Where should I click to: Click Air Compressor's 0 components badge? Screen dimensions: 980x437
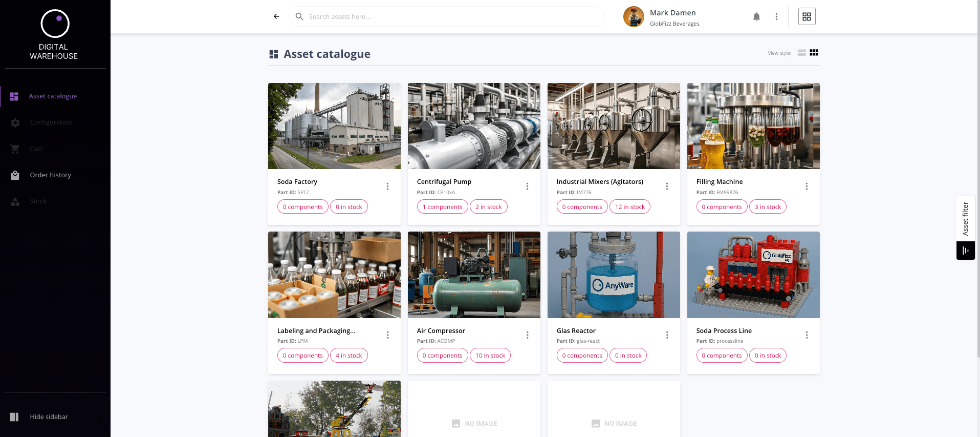coord(443,355)
